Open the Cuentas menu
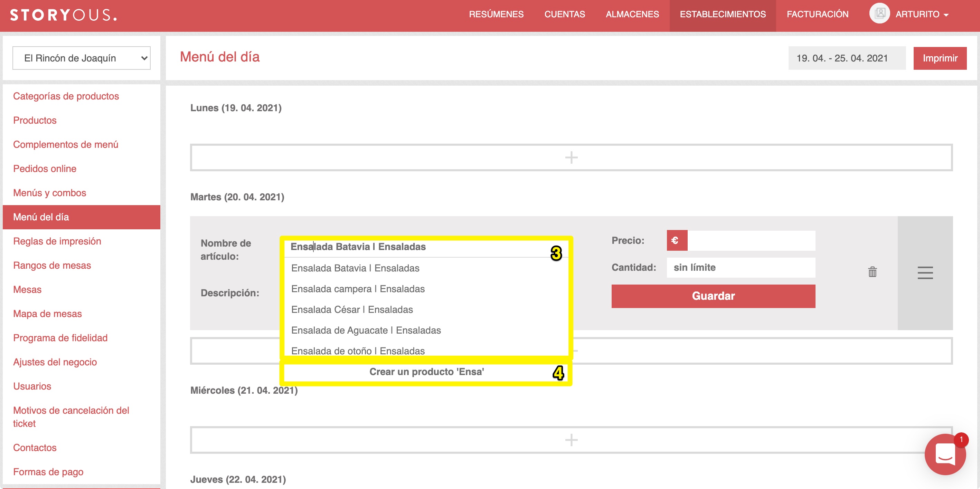980x489 pixels. tap(565, 15)
